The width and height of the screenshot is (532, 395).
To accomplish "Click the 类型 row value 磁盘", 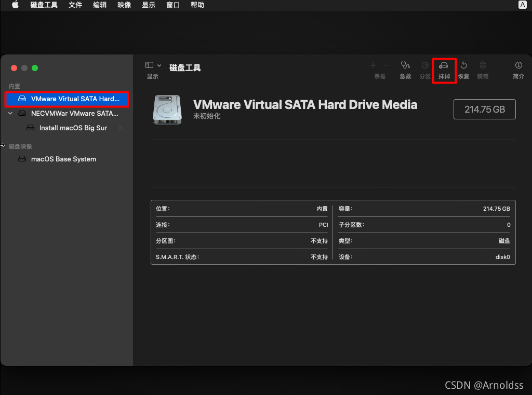I will tap(504, 241).
